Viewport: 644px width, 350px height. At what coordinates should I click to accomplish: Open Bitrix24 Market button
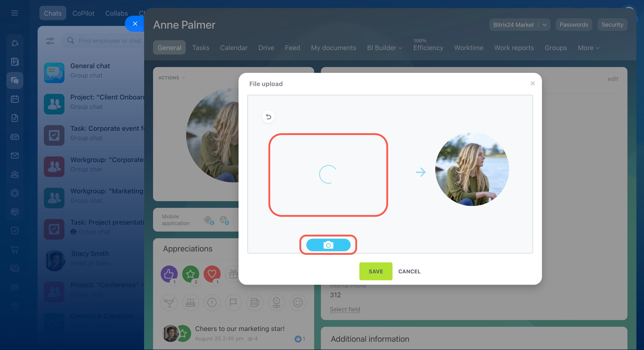[514, 25]
